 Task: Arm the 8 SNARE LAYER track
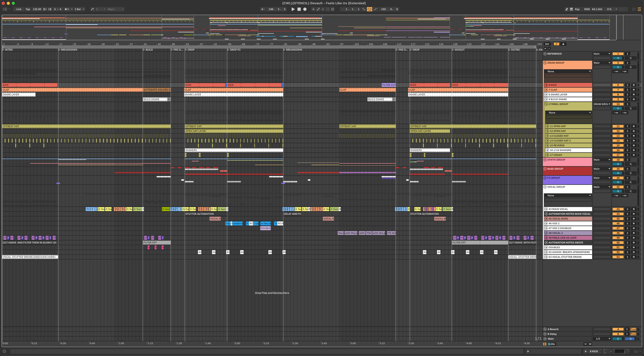point(634,94)
